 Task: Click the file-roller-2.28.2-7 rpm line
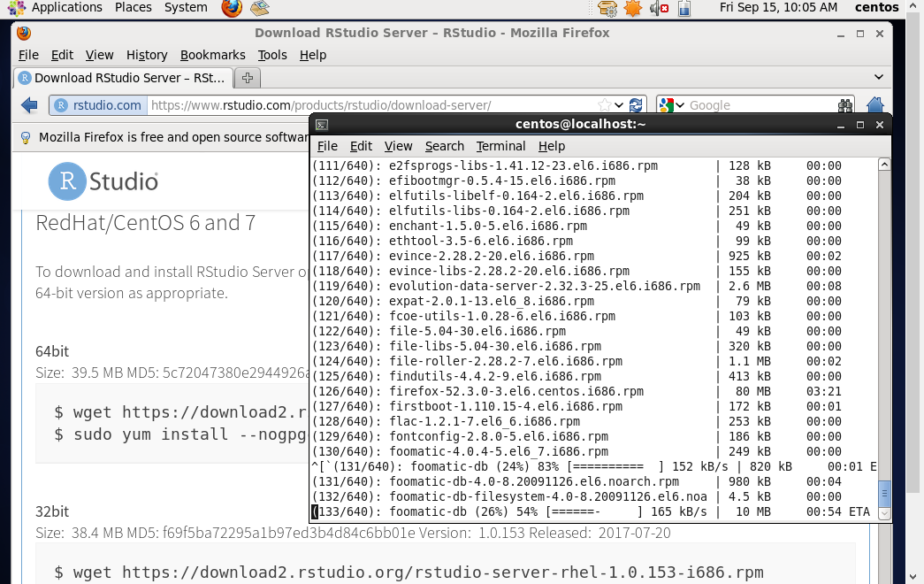(577, 361)
